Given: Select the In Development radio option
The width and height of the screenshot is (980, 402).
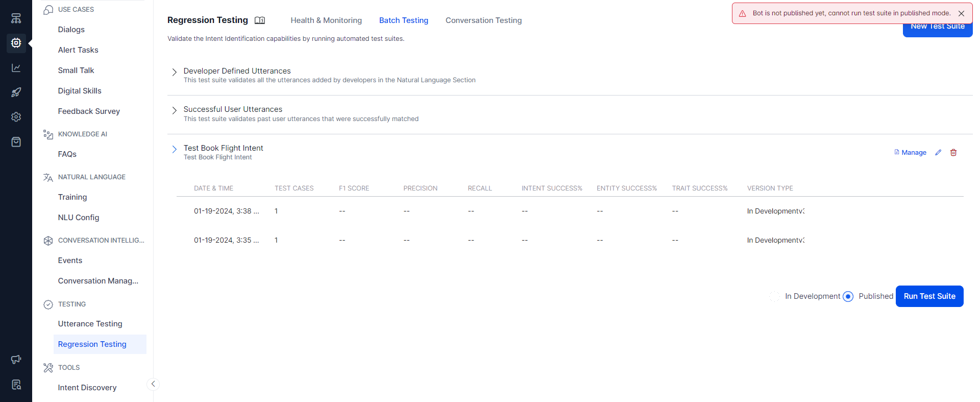Looking at the screenshot, I should (774, 296).
